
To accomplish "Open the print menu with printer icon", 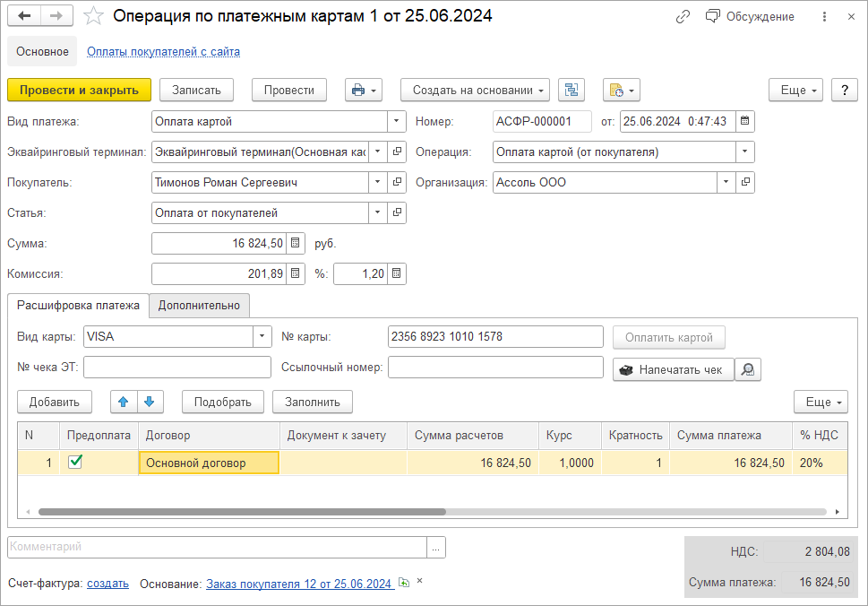I will [365, 90].
